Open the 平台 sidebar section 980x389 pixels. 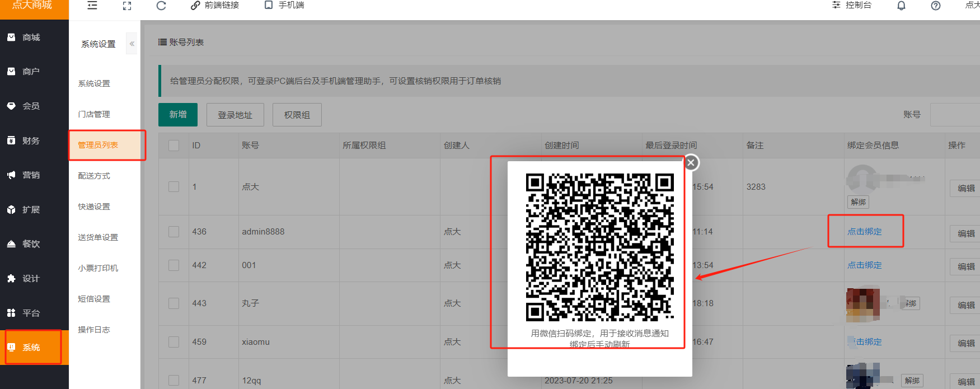(x=34, y=313)
